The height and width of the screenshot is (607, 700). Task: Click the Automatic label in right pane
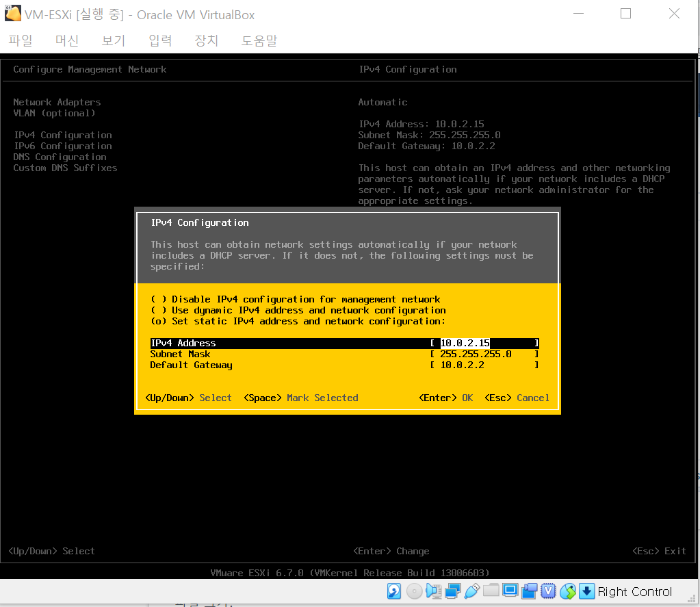tap(383, 102)
